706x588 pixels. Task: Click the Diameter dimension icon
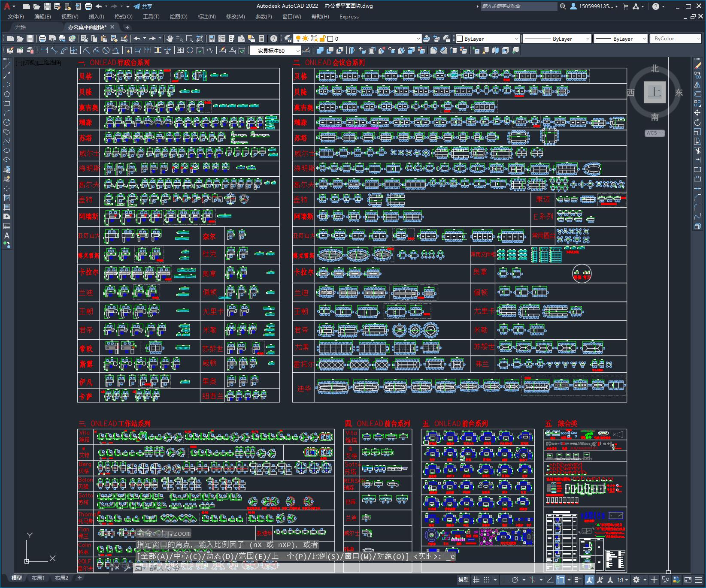point(106,50)
